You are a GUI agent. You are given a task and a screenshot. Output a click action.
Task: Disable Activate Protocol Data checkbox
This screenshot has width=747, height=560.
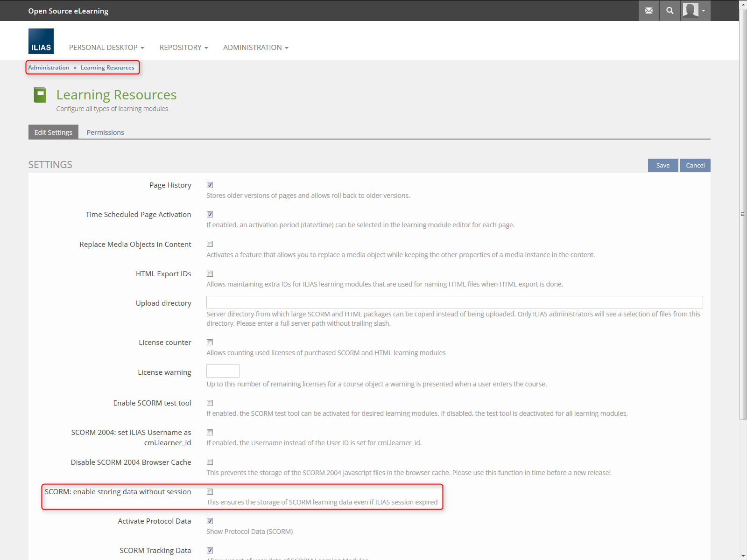[x=210, y=521]
